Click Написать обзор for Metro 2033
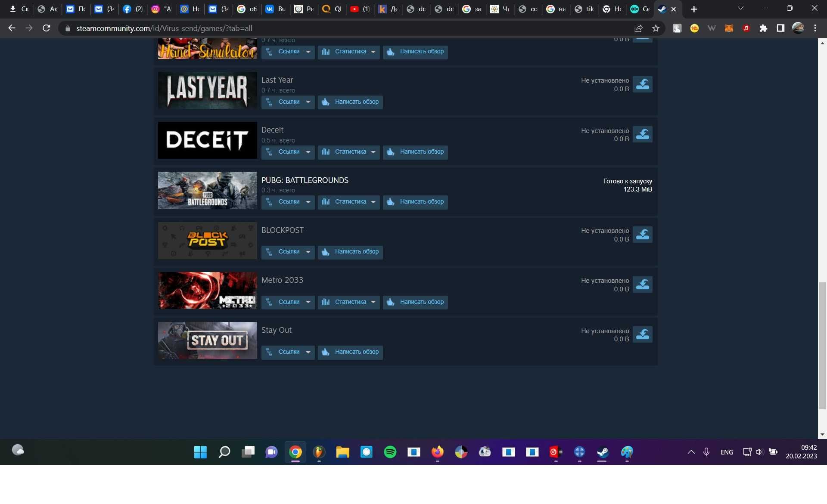 (415, 302)
